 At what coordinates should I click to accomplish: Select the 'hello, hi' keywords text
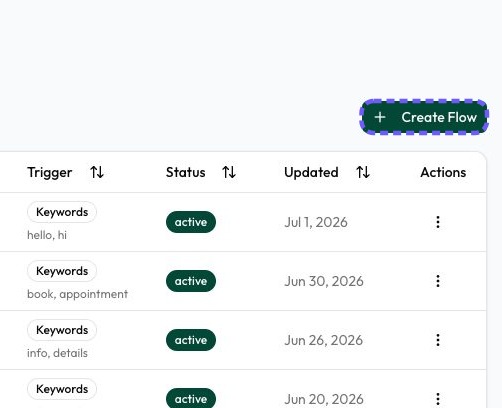click(47, 235)
